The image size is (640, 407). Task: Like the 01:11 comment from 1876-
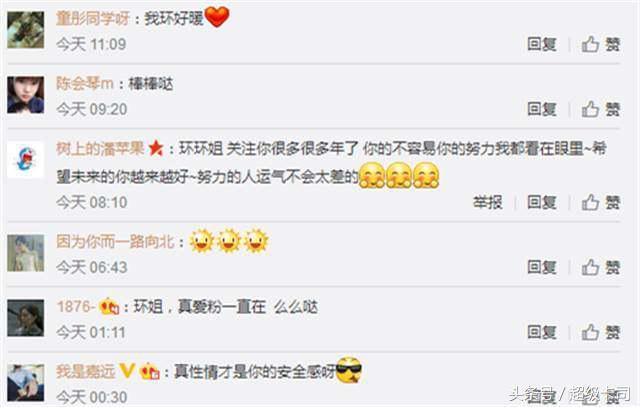tap(601, 332)
